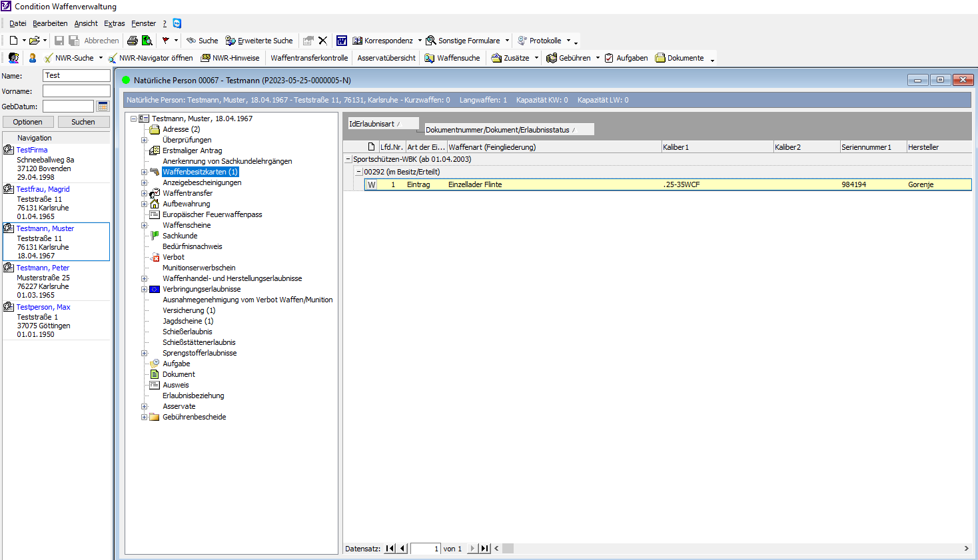Open the Bearbeiten menu
This screenshot has height=560, width=978.
50,23
